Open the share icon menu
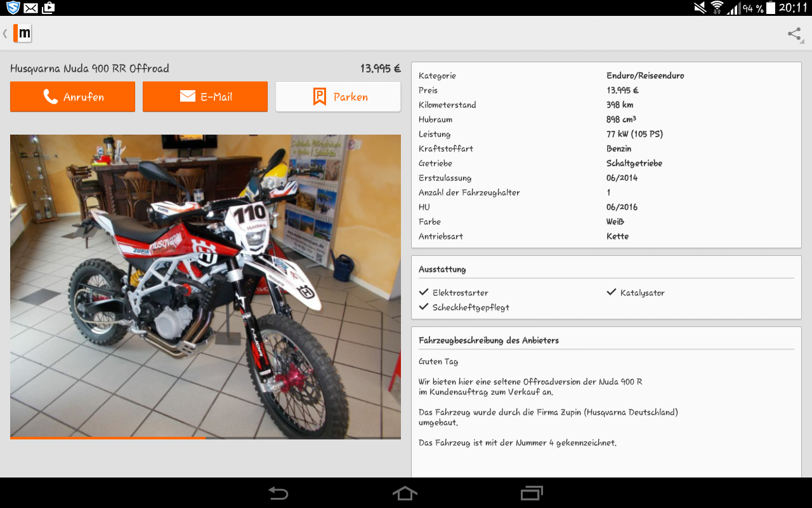Screen dimensions: 812x508 click(794, 34)
